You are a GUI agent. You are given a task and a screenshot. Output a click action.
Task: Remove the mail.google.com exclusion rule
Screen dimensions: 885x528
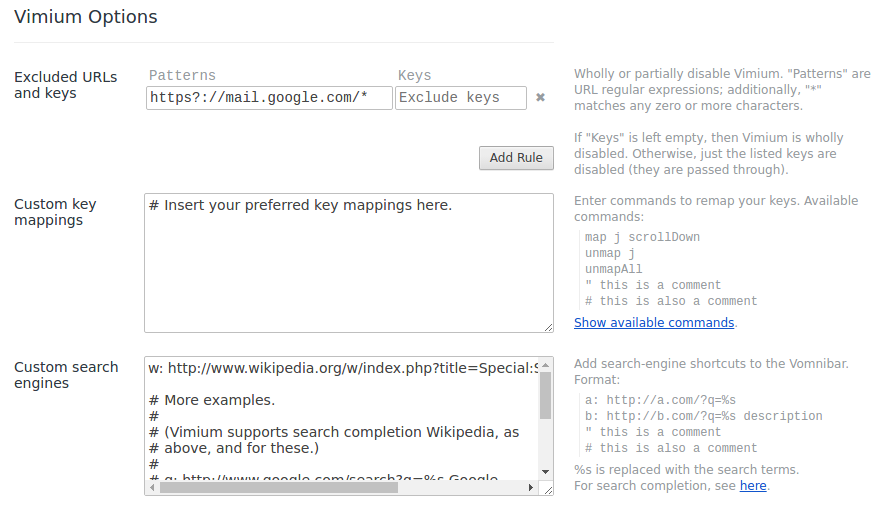pyautogui.click(x=540, y=97)
